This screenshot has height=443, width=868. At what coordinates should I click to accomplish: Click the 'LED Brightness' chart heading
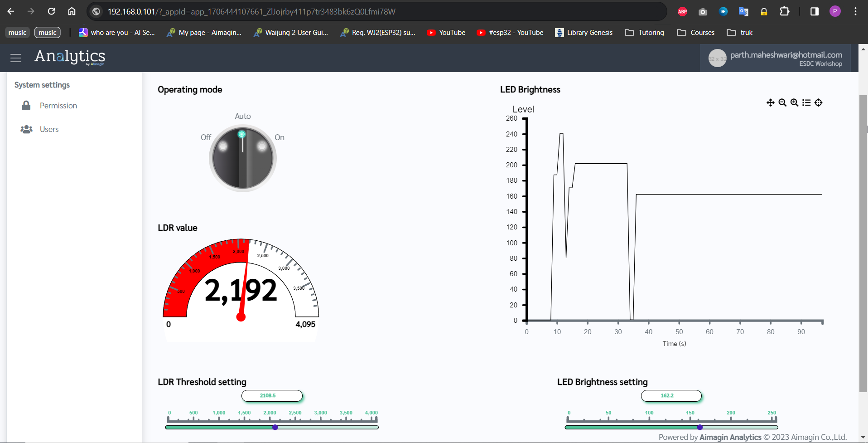530,90
